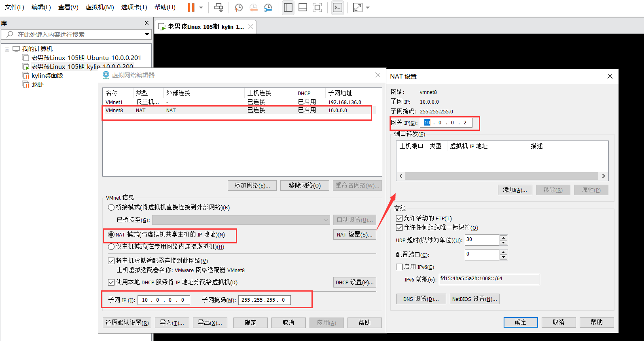Open the 已桥接至 dropdown

point(241,220)
